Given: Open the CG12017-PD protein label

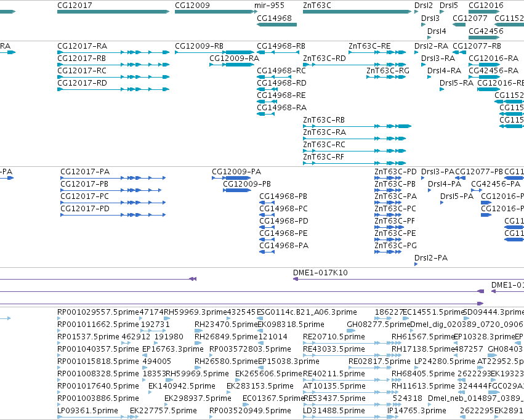Looking at the screenshot, I should click(x=85, y=209).
